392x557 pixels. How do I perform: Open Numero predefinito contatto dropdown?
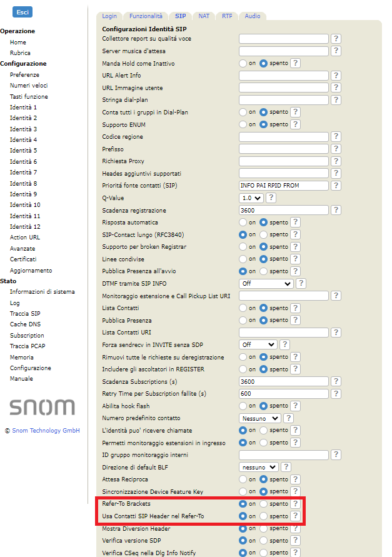pyautogui.click(x=260, y=418)
